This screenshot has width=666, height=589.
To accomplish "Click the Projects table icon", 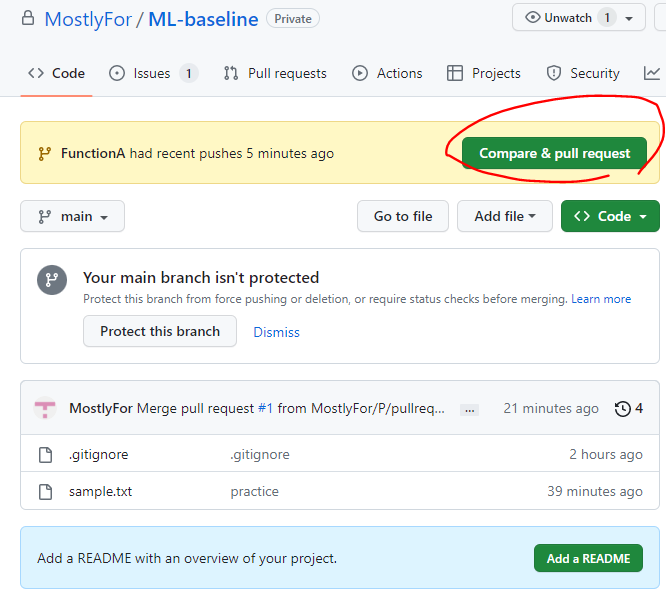I will pyautogui.click(x=454, y=73).
